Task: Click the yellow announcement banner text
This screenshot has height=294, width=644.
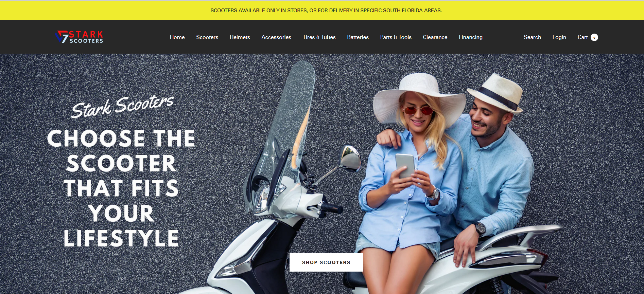Action: [326, 11]
